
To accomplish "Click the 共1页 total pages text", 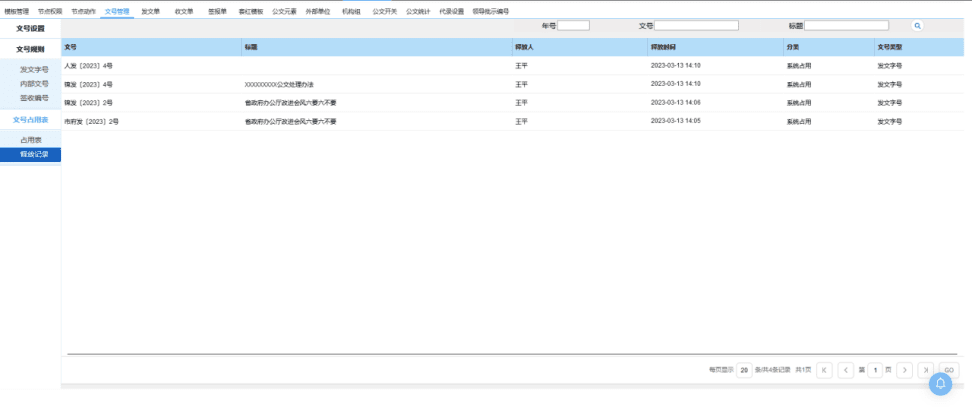I will click(x=803, y=370).
